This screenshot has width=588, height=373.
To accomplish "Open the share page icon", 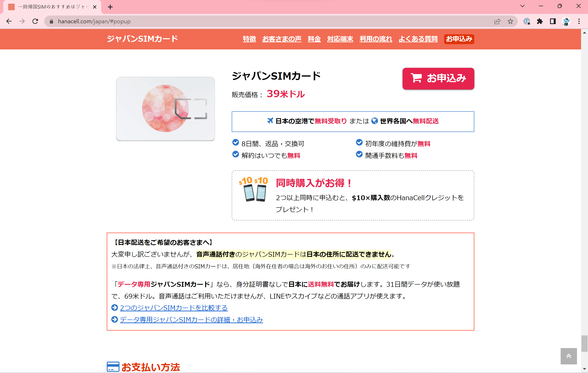I will click(497, 21).
